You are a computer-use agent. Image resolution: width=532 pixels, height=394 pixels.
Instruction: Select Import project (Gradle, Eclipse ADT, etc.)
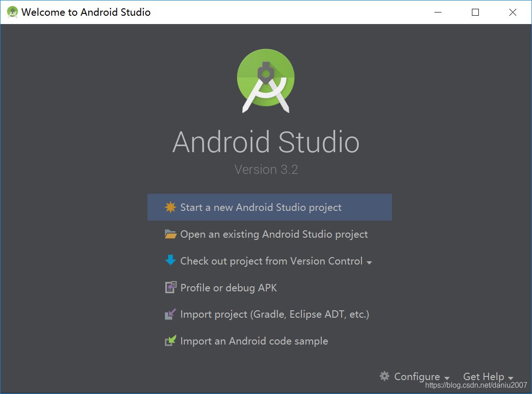click(x=269, y=314)
